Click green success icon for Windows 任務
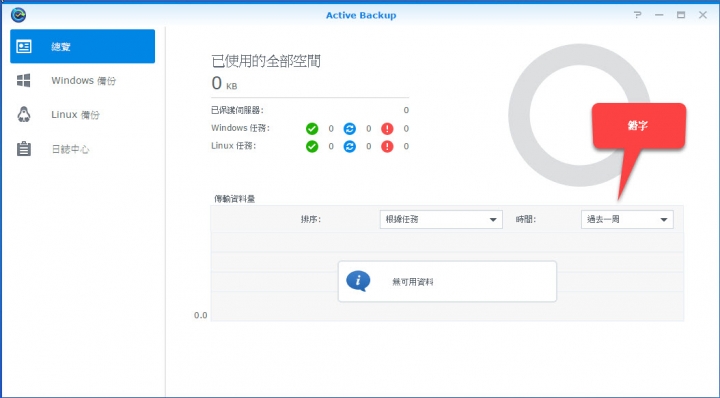 pos(312,129)
